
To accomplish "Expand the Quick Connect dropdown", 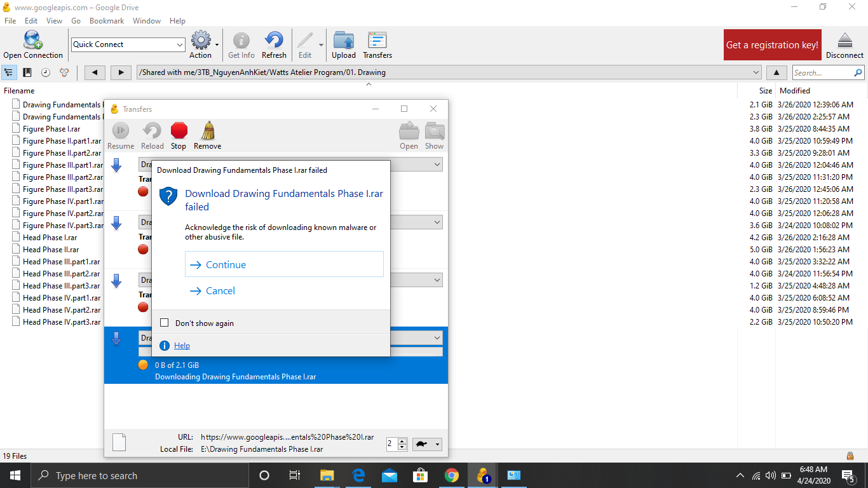I will pyautogui.click(x=179, y=44).
